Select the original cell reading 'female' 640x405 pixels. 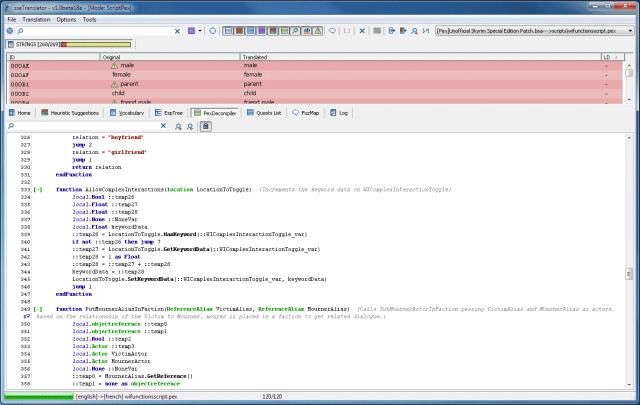coord(121,75)
